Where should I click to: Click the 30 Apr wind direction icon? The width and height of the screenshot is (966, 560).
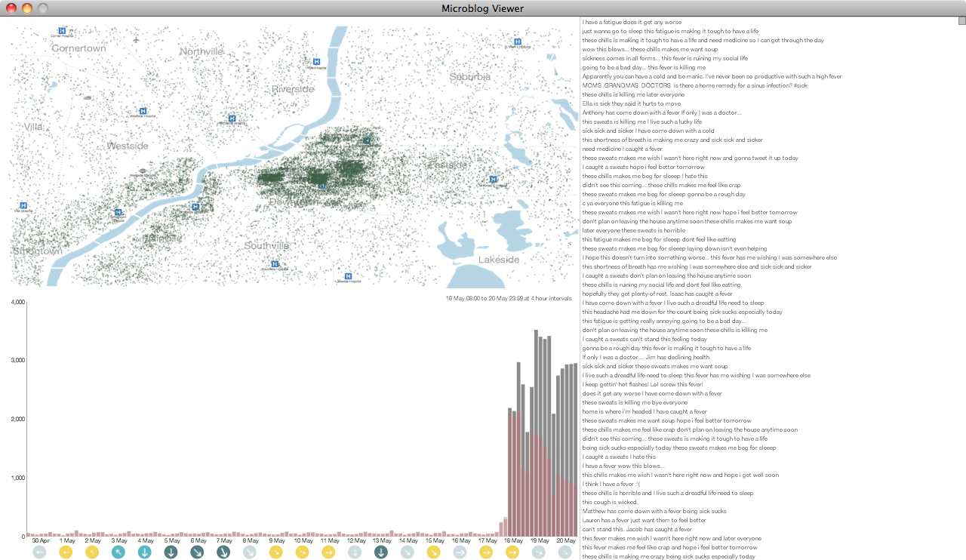[40, 552]
